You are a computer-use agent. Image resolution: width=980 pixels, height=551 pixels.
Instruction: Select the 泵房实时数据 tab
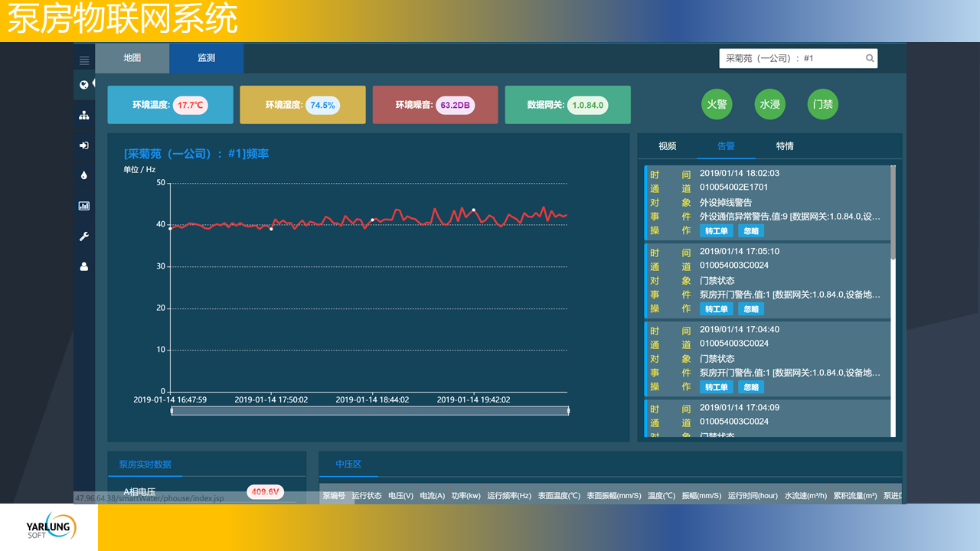tap(145, 465)
